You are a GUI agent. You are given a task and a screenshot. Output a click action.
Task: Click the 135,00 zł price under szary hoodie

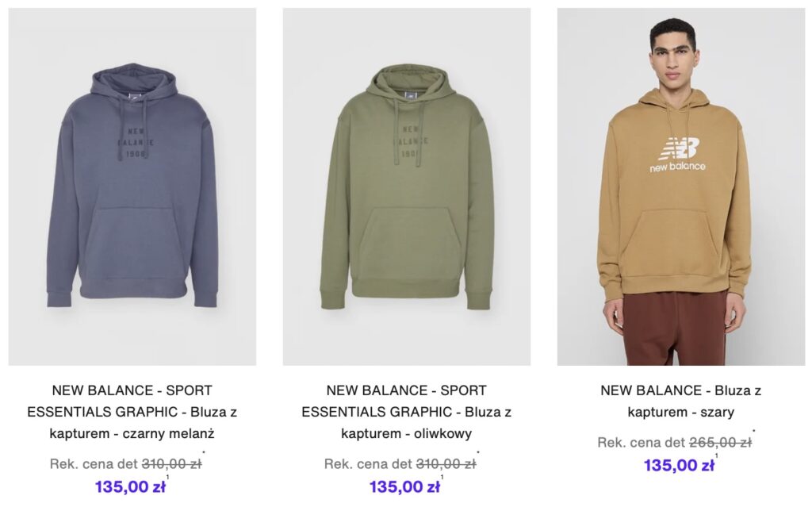coord(679,465)
